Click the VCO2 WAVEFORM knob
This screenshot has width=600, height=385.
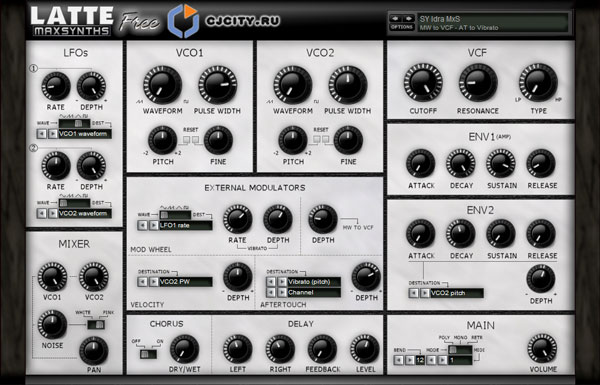293,85
